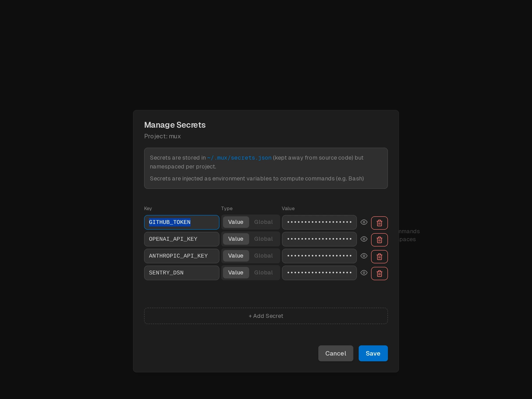Delete the OPENAI_API_KEY secret row
This screenshot has width=532, height=399.
pos(379,240)
